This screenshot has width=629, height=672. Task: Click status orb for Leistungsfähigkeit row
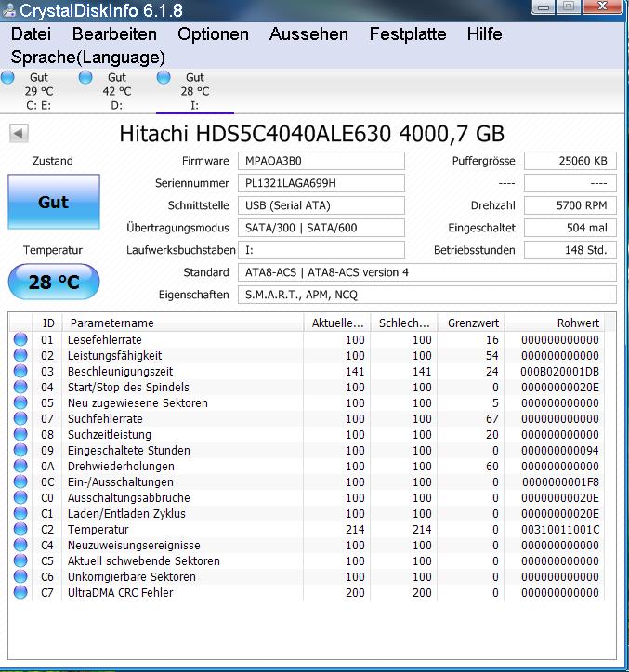(x=20, y=355)
